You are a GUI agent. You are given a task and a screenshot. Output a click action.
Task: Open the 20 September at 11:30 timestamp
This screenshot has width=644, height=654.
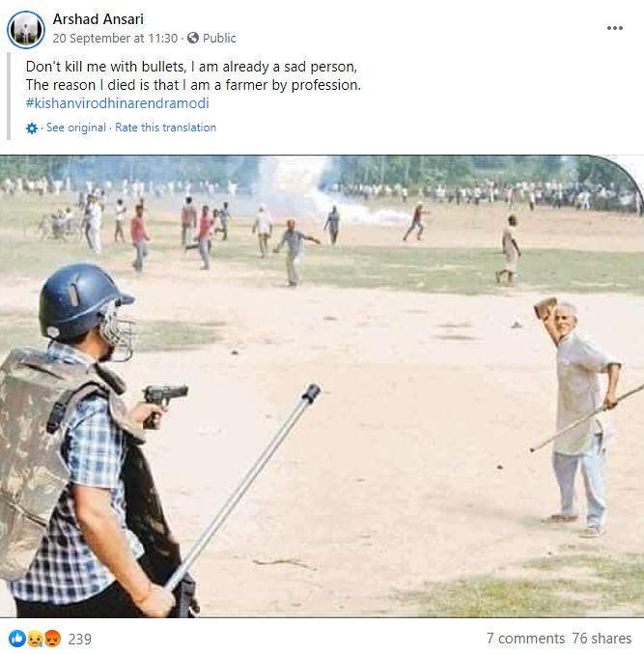tap(115, 39)
